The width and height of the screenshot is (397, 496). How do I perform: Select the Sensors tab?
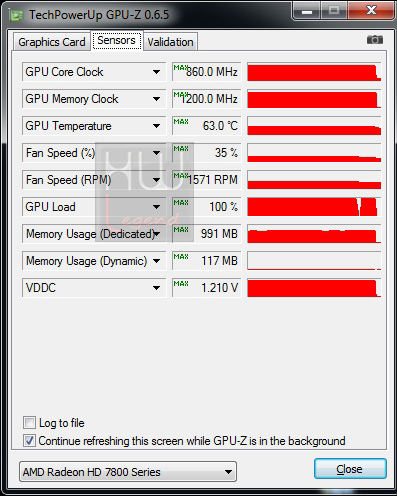click(117, 40)
